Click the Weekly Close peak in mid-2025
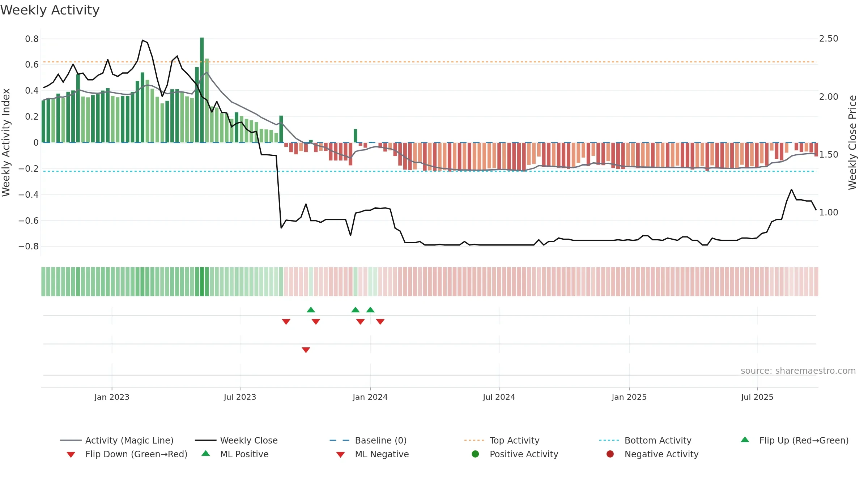 [x=791, y=190]
